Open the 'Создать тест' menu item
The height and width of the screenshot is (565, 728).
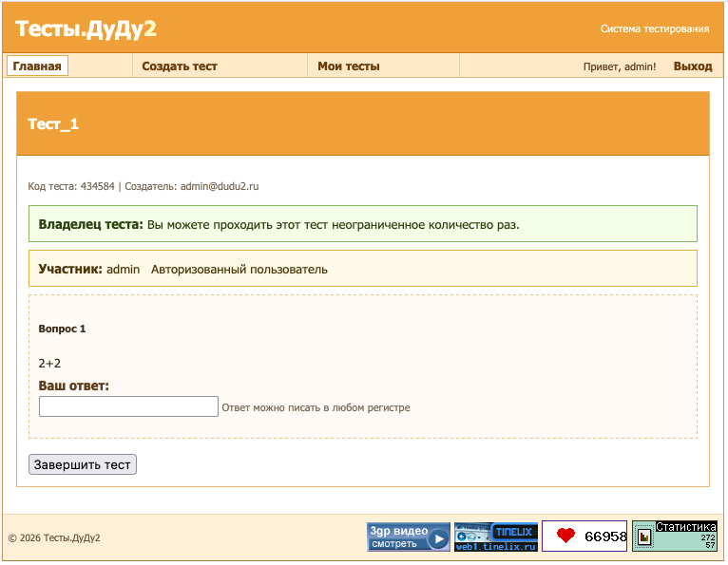(180, 66)
